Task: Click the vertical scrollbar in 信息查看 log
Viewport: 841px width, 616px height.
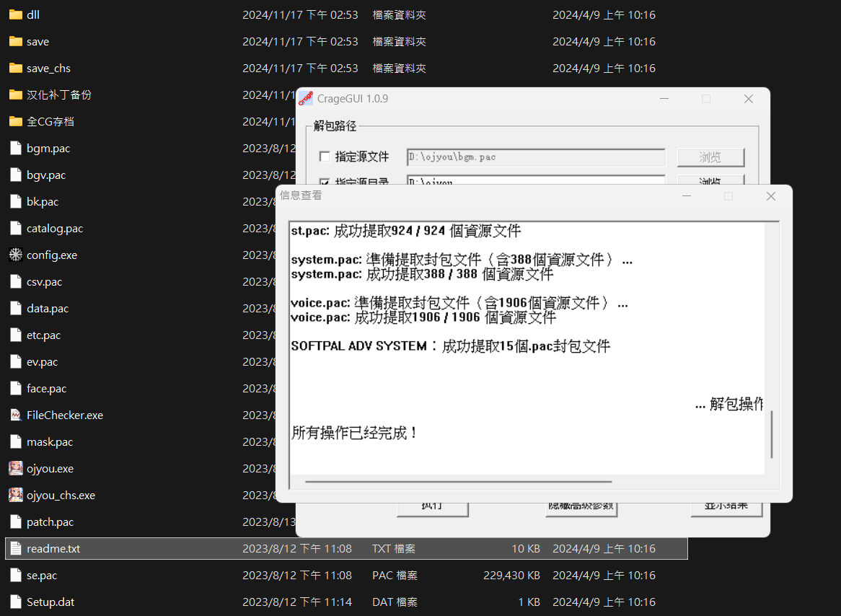Action: click(771, 434)
